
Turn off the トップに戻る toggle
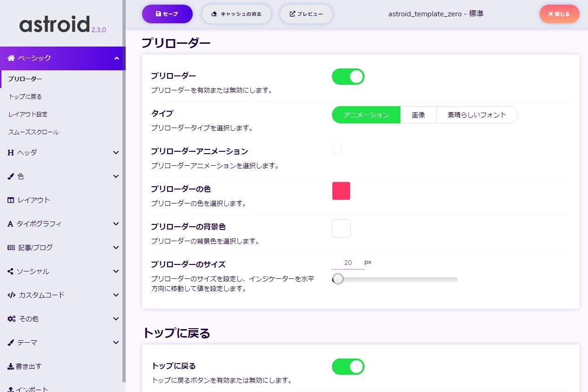(348, 366)
